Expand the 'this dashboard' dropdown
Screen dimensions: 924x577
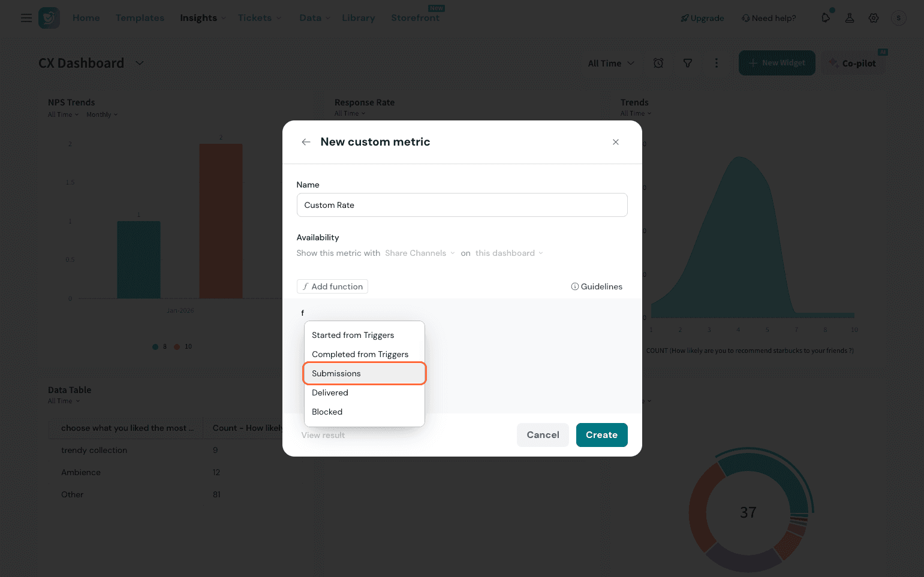(509, 253)
